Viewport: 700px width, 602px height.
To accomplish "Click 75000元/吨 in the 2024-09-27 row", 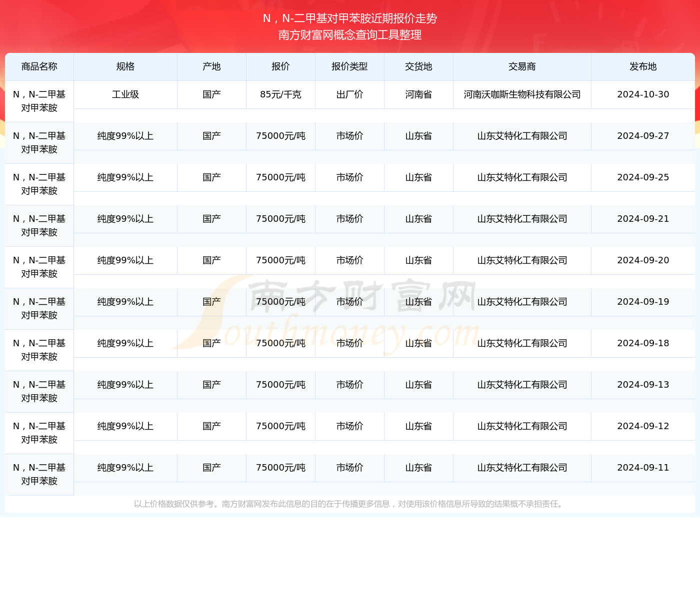I will (280, 136).
